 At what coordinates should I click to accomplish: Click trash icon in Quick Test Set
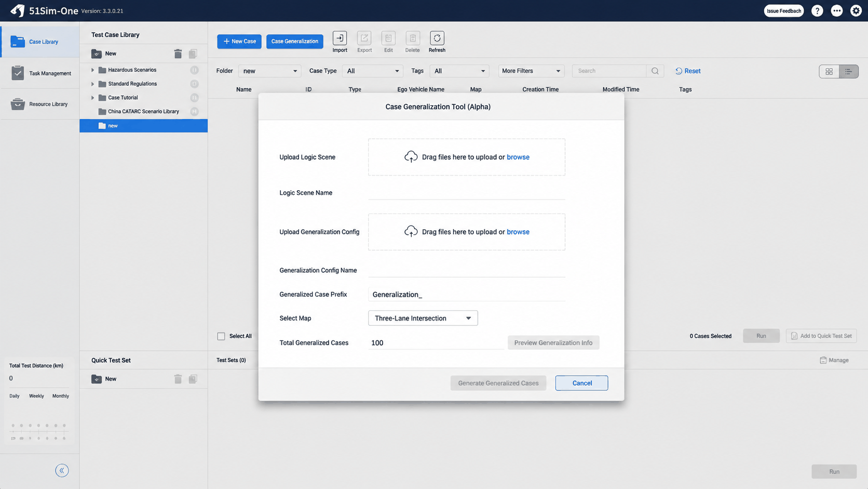pos(178,379)
